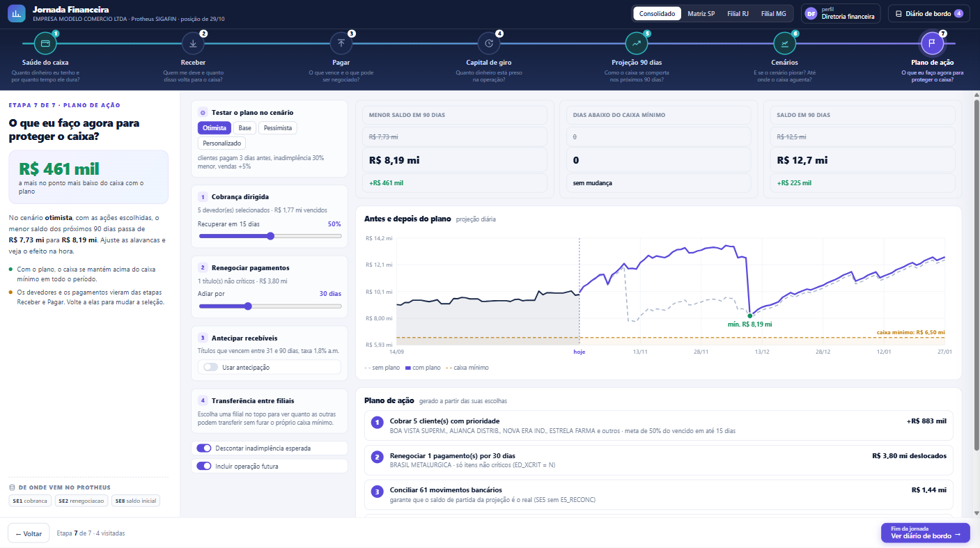
Task: Switch to Filial RJ branch
Action: click(x=738, y=14)
